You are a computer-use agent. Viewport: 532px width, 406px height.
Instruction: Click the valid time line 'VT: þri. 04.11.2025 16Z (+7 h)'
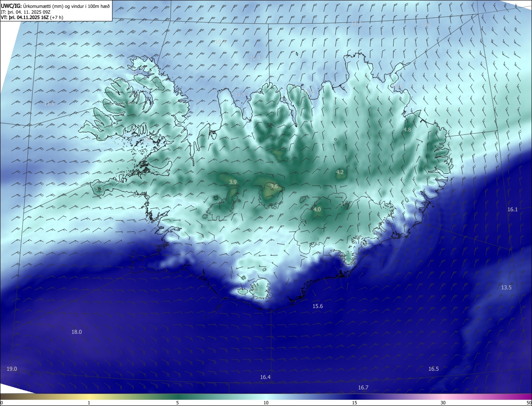tap(32, 17)
